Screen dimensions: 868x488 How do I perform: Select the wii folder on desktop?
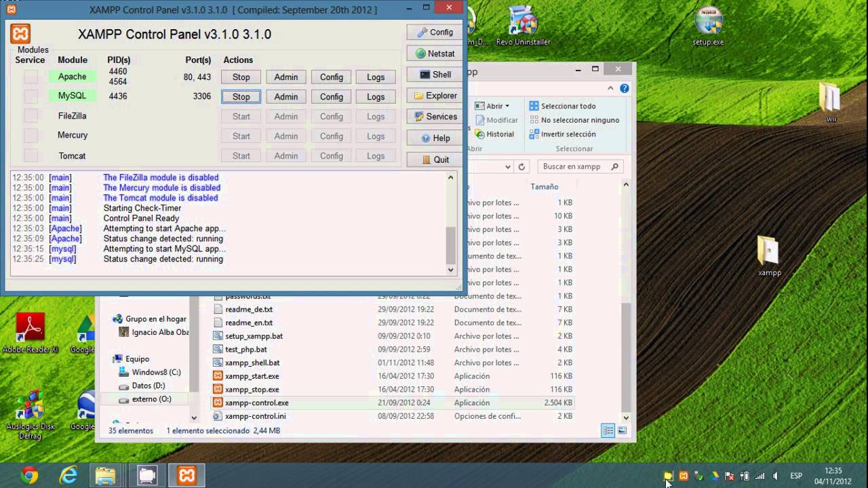coord(831,102)
